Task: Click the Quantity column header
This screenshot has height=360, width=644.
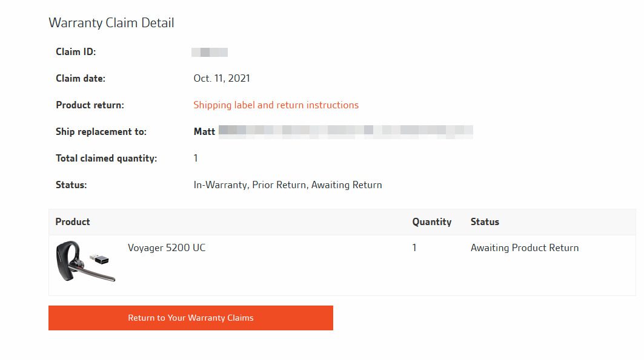Action: 432,222
